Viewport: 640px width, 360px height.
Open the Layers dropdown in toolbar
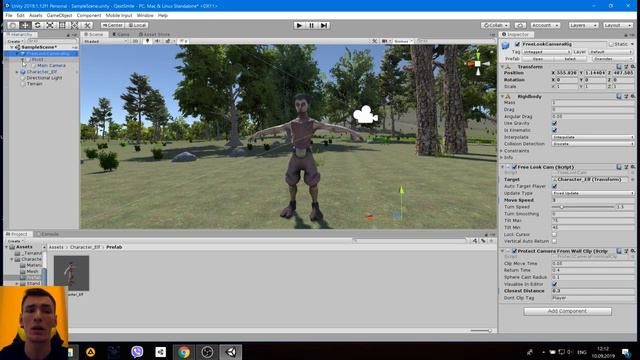(x=583, y=25)
